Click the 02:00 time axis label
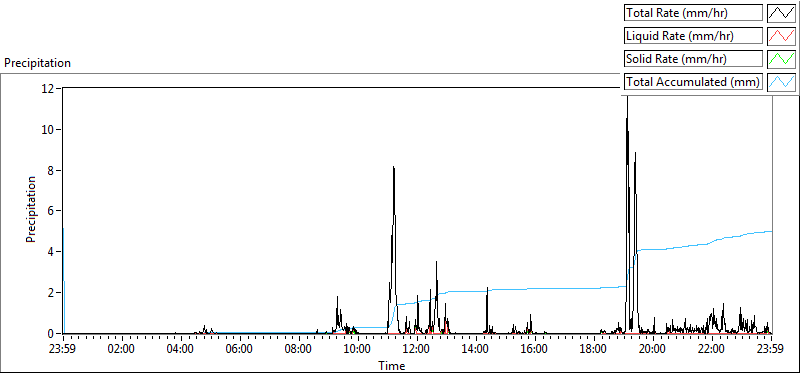Screen dimensions: 800x373 122,350
